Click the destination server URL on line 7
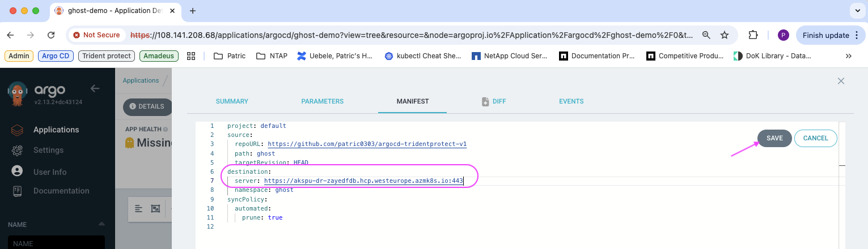 tap(363, 181)
